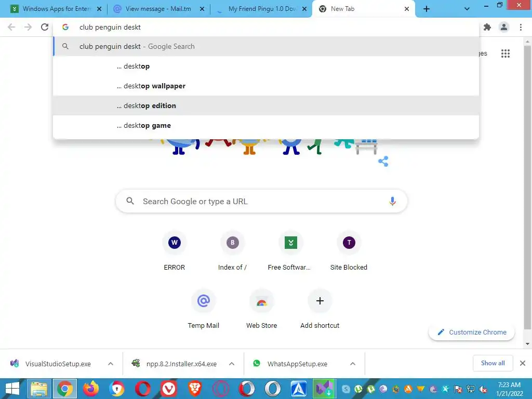Open the Index of / shortcut
532x399 pixels.
[232, 251]
